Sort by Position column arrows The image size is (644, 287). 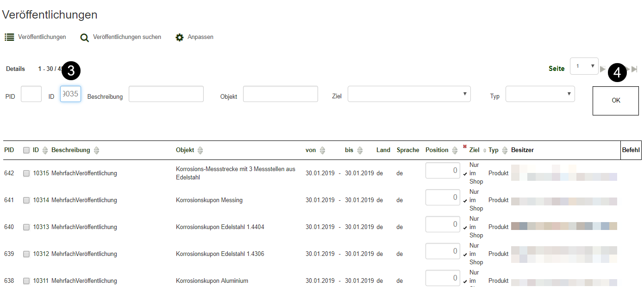point(455,150)
